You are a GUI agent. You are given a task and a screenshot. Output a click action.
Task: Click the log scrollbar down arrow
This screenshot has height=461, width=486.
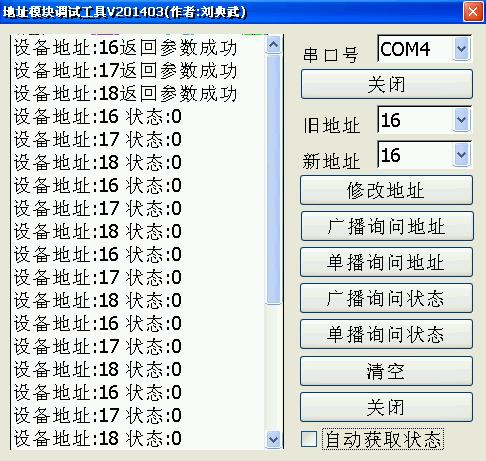click(x=274, y=439)
